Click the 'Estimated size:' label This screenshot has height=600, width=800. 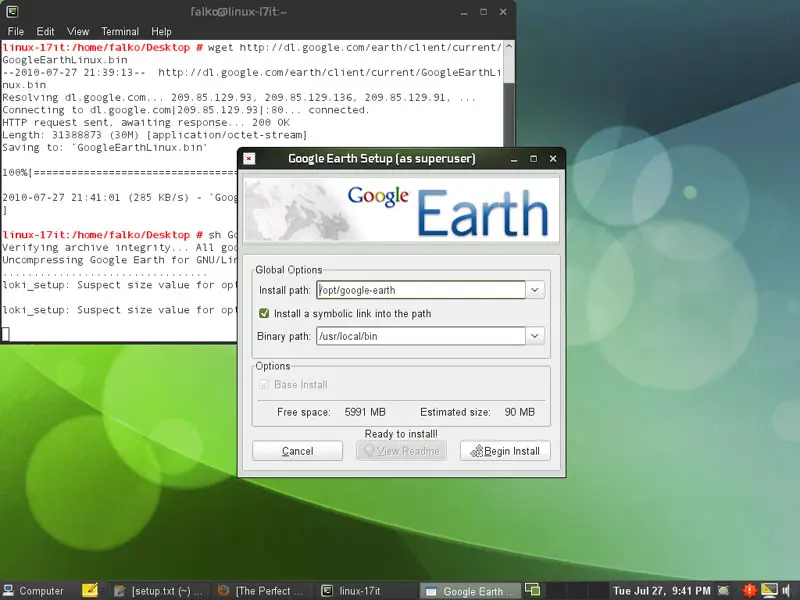coord(455,412)
